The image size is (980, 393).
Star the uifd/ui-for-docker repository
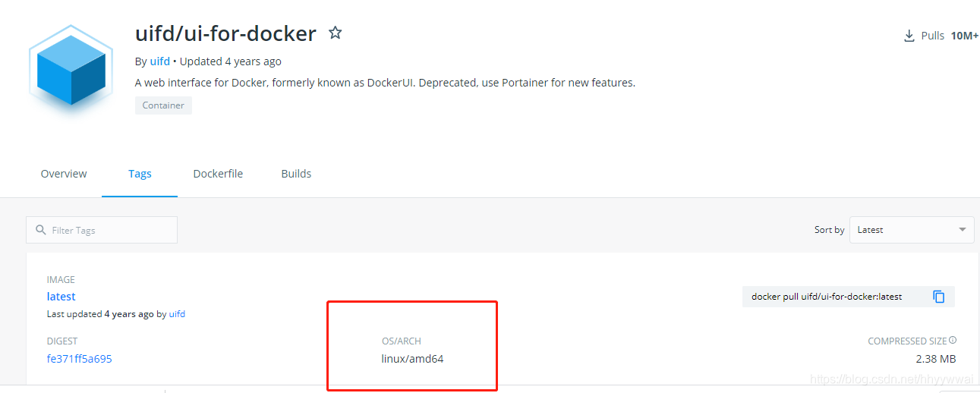coord(335,33)
